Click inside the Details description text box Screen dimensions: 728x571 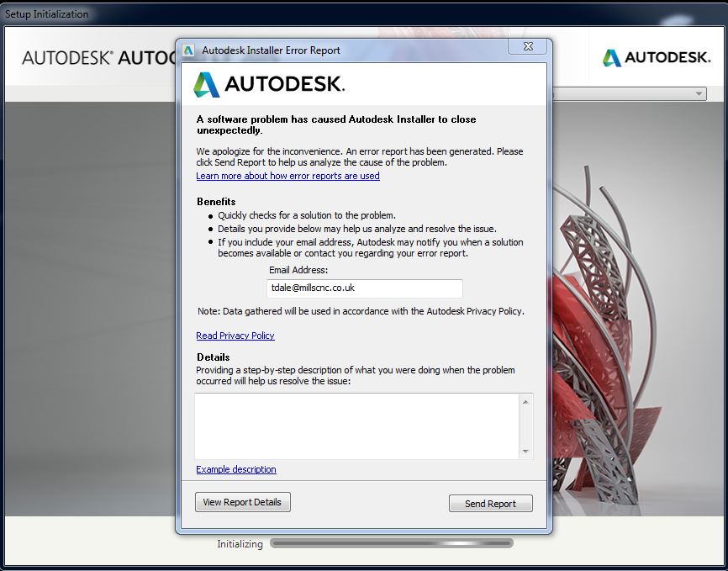(x=356, y=426)
